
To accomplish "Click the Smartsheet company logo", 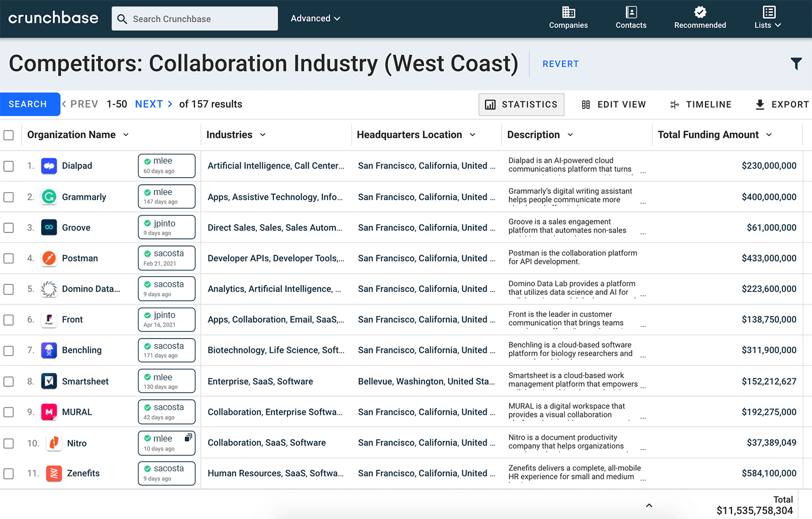I will tap(49, 381).
